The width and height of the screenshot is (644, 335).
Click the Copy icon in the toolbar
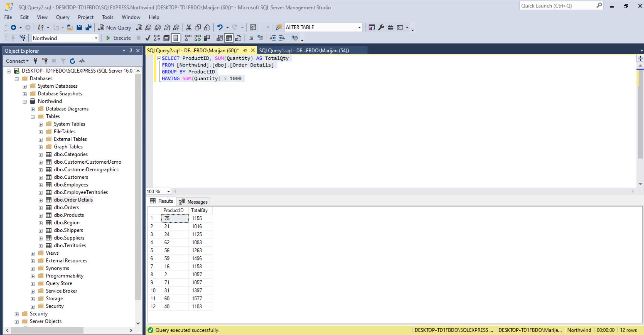tap(198, 27)
